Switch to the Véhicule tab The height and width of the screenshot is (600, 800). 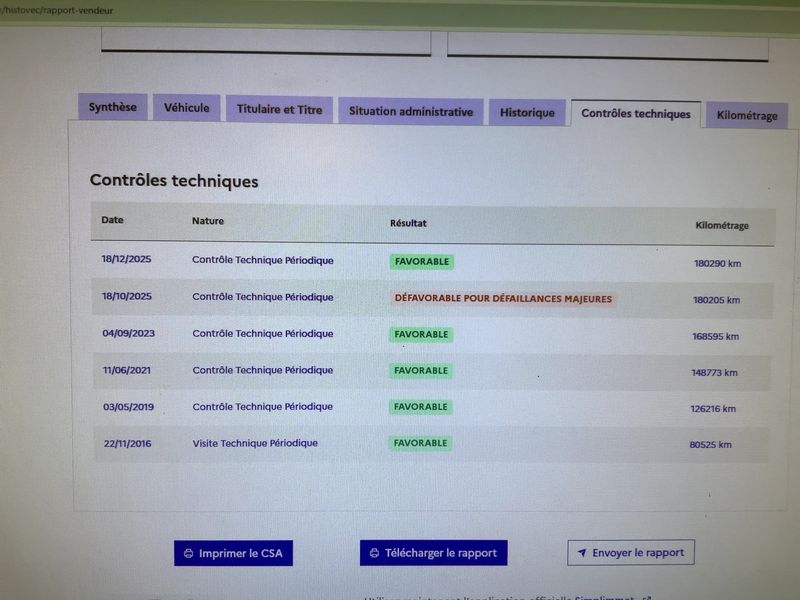click(187, 108)
